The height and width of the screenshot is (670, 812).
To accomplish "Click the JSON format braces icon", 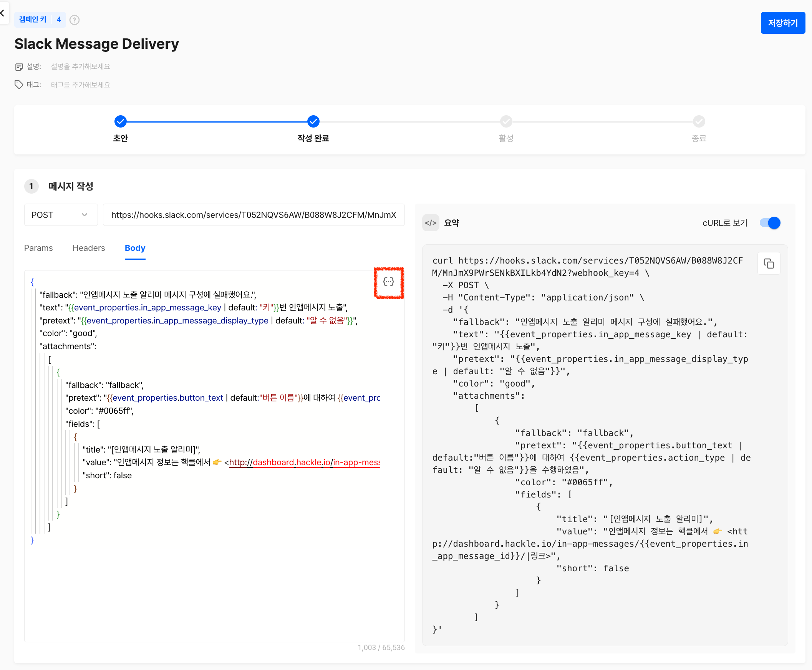I will [389, 282].
